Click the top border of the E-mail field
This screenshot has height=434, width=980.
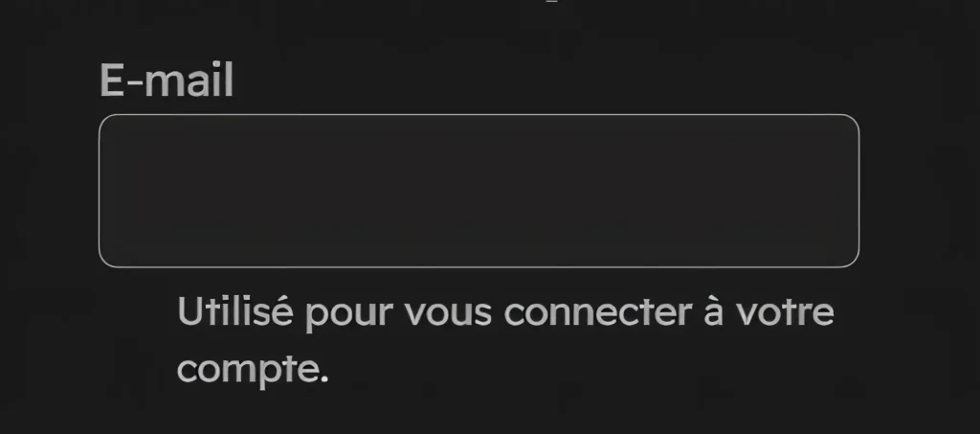479,114
